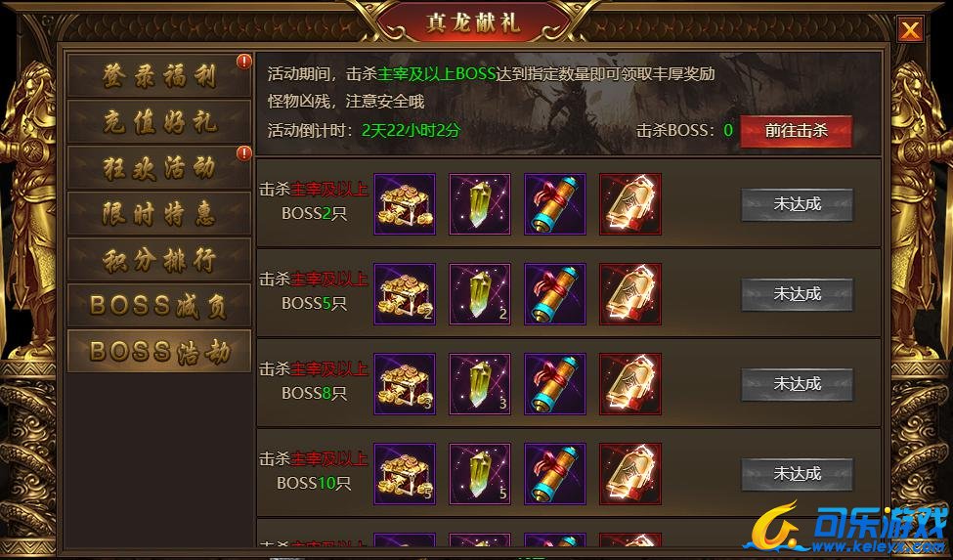Screen dimensions: 953x560
Task: Open the 登录福利 tab
Action: [x=159, y=75]
